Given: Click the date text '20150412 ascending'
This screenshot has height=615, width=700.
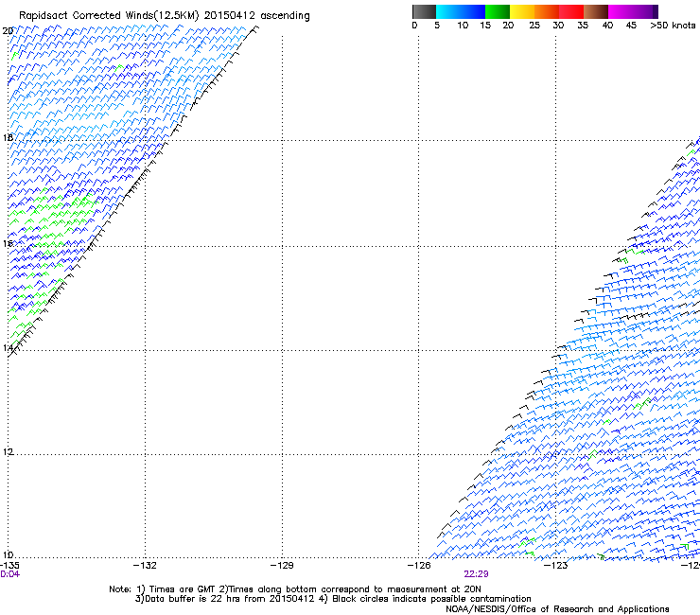Looking at the screenshot, I should [x=256, y=16].
